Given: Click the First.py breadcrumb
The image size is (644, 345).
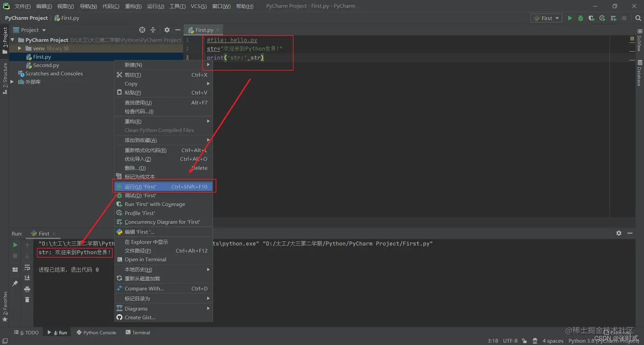Looking at the screenshot, I should tap(67, 18).
